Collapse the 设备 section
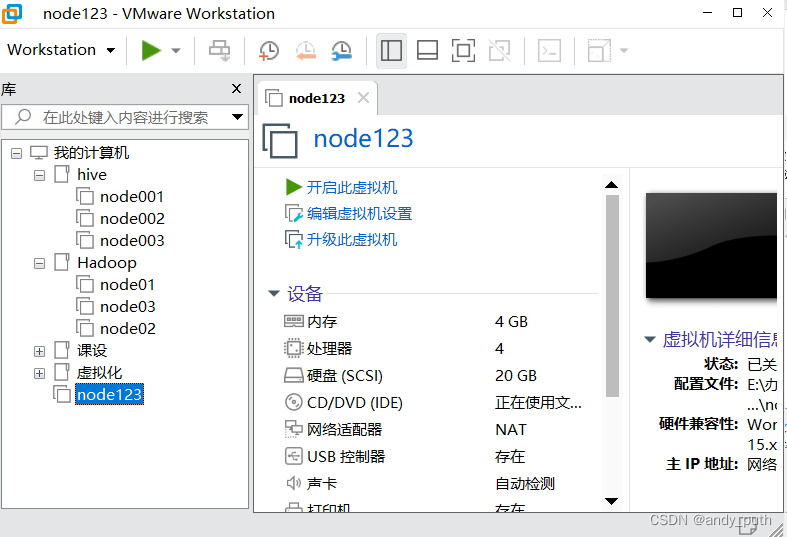This screenshot has width=787, height=537. point(274,293)
